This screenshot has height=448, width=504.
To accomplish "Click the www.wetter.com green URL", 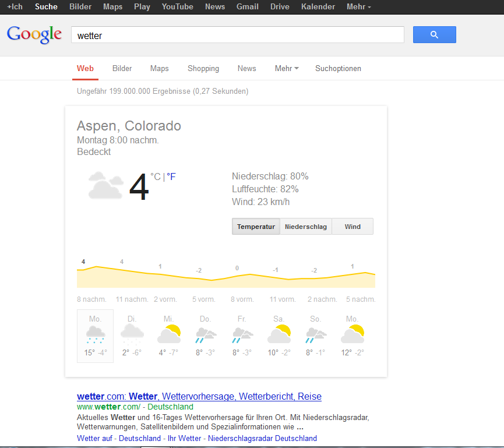I will [108, 407].
